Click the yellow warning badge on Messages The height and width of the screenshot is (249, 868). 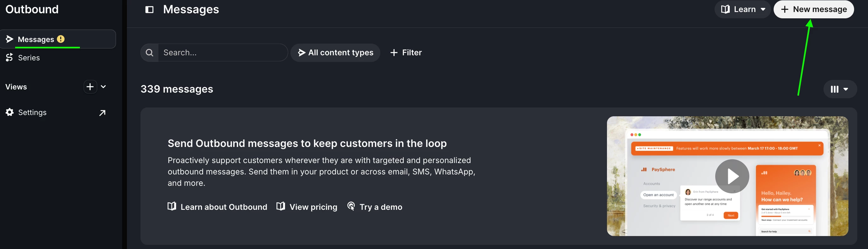click(61, 39)
